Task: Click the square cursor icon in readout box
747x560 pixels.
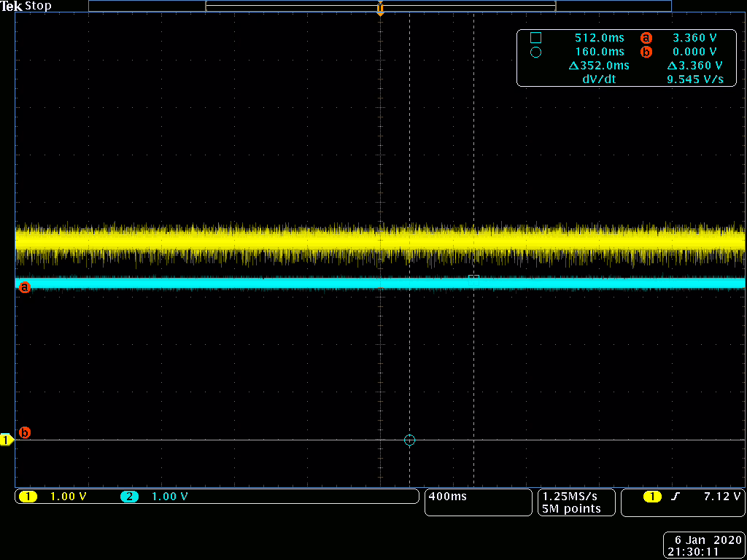Action: (x=535, y=38)
